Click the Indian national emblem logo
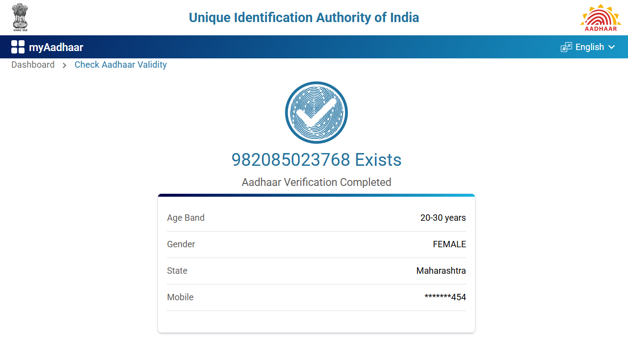This screenshot has width=628, height=364. [x=20, y=17]
